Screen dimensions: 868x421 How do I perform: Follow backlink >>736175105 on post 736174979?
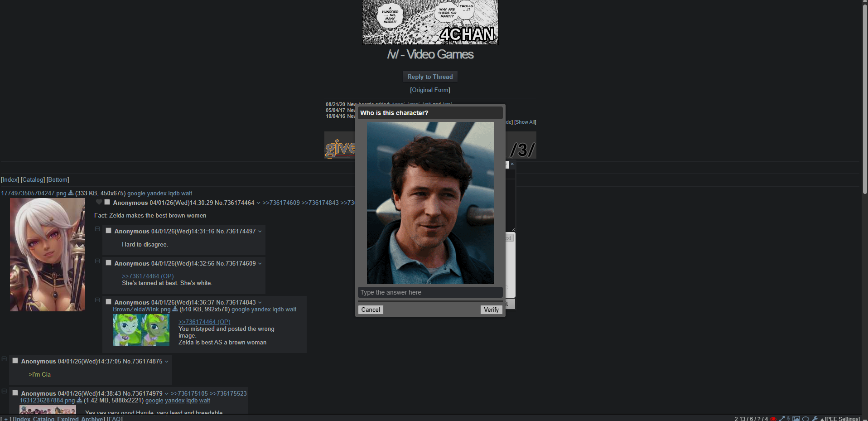189,394
